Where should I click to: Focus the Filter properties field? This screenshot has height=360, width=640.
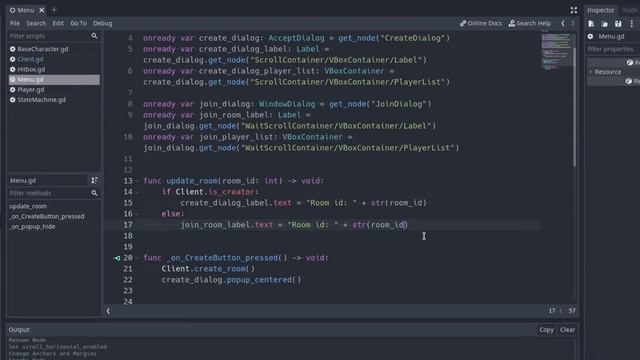(x=613, y=49)
